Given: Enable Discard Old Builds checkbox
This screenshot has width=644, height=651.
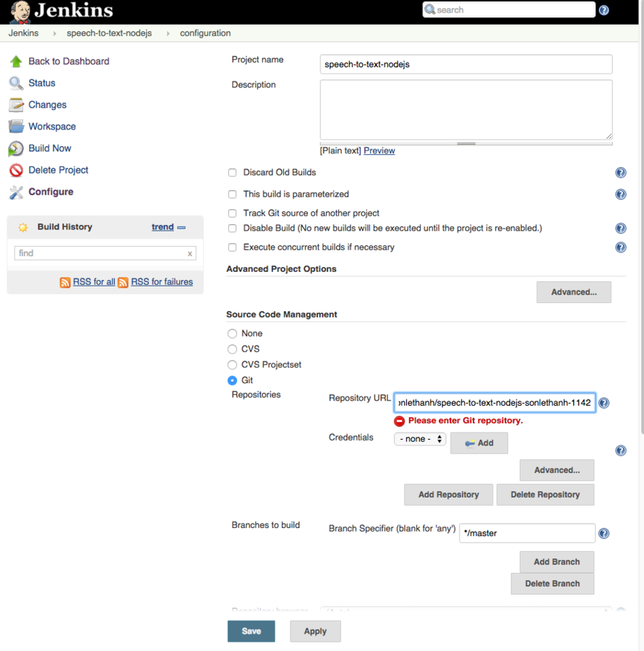Looking at the screenshot, I should 232,173.
